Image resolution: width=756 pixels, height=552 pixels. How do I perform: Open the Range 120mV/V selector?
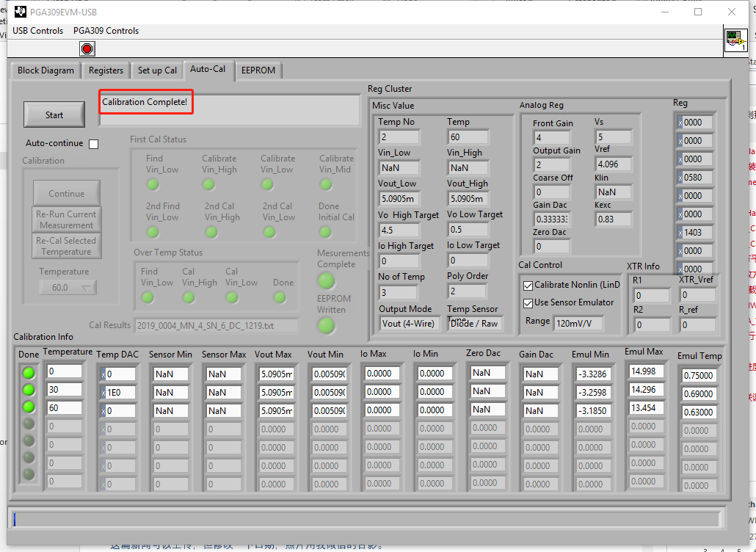point(579,323)
